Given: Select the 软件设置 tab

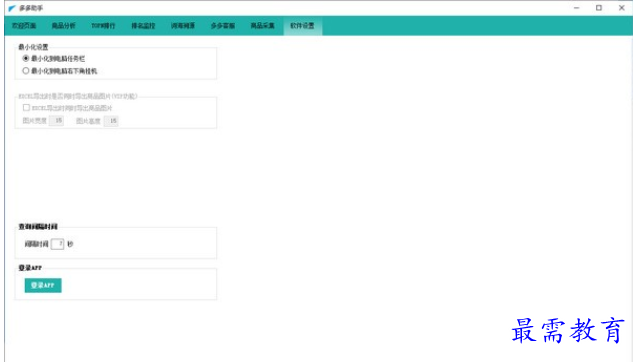Looking at the screenshot, I should click(302, 26).
